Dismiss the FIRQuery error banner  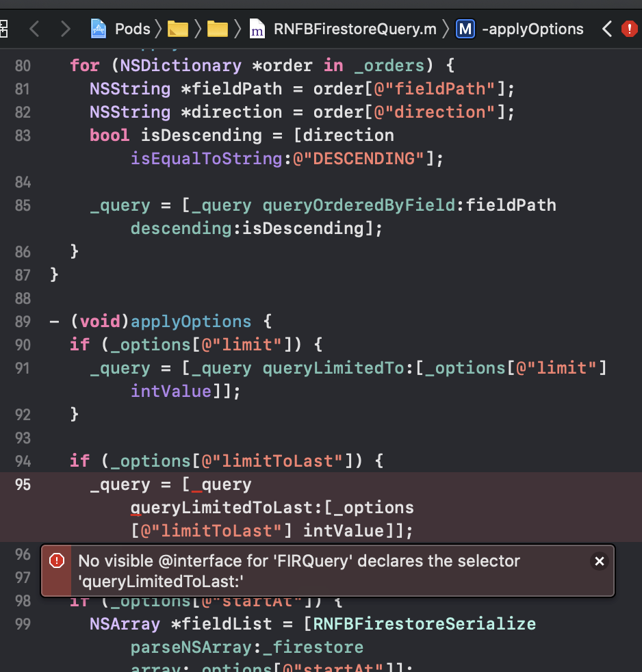tap(600, 561)
